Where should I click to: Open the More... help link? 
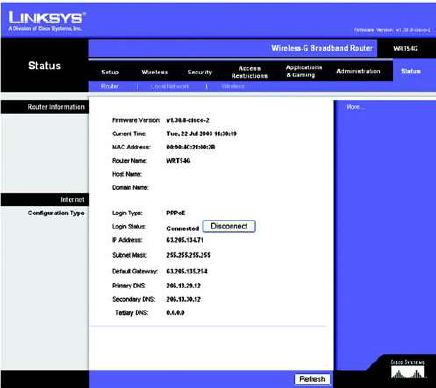pyautogui.click(x=355, y=107)
